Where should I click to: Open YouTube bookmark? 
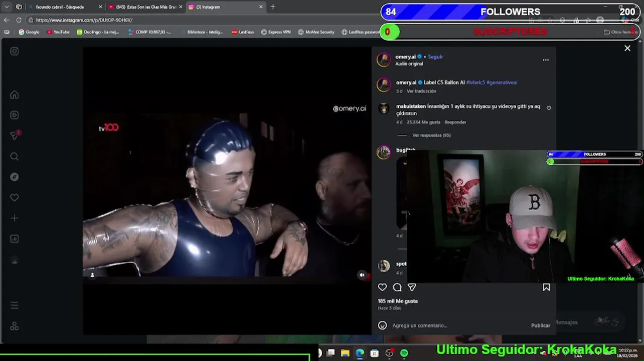[58, 32]
